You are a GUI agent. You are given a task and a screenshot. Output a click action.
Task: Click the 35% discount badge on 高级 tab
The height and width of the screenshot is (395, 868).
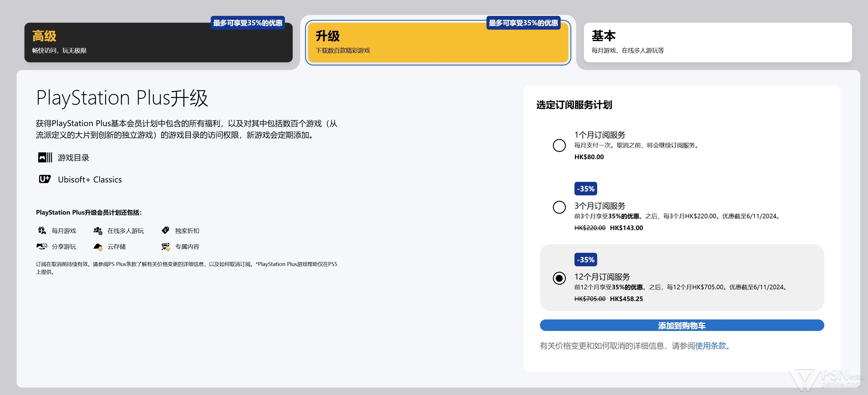(x=248, y=23)
